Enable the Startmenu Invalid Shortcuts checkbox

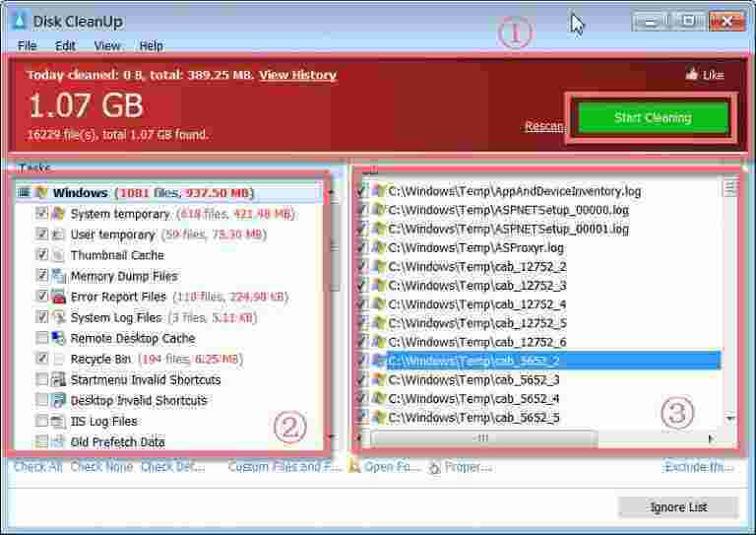coord(42,378)
